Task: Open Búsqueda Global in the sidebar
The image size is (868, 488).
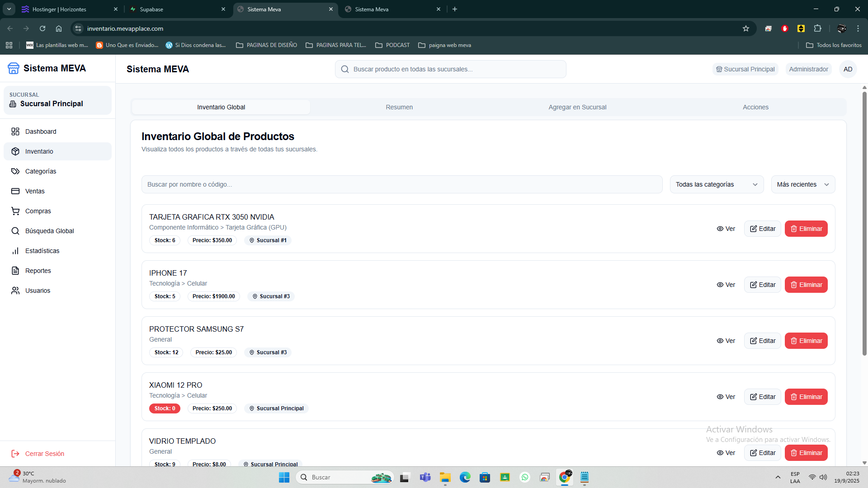Action: point(57,231)
